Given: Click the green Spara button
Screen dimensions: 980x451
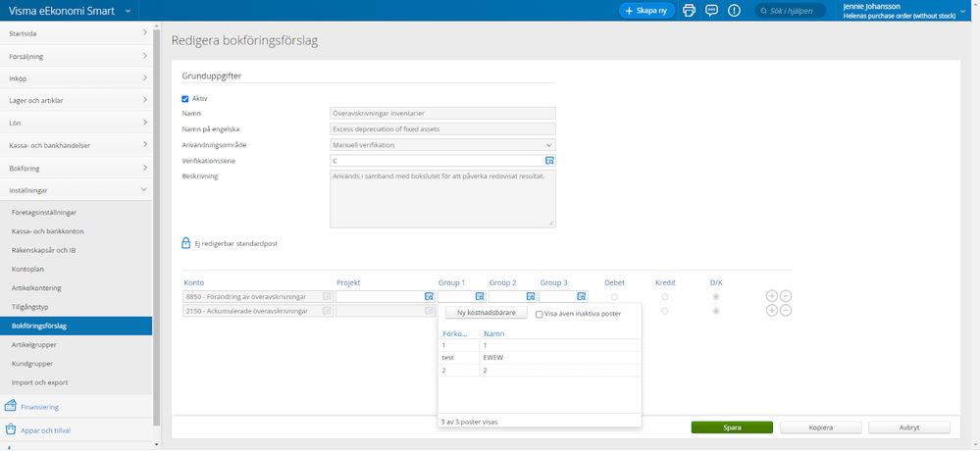Looking at the screenshot, I should 732,427.
